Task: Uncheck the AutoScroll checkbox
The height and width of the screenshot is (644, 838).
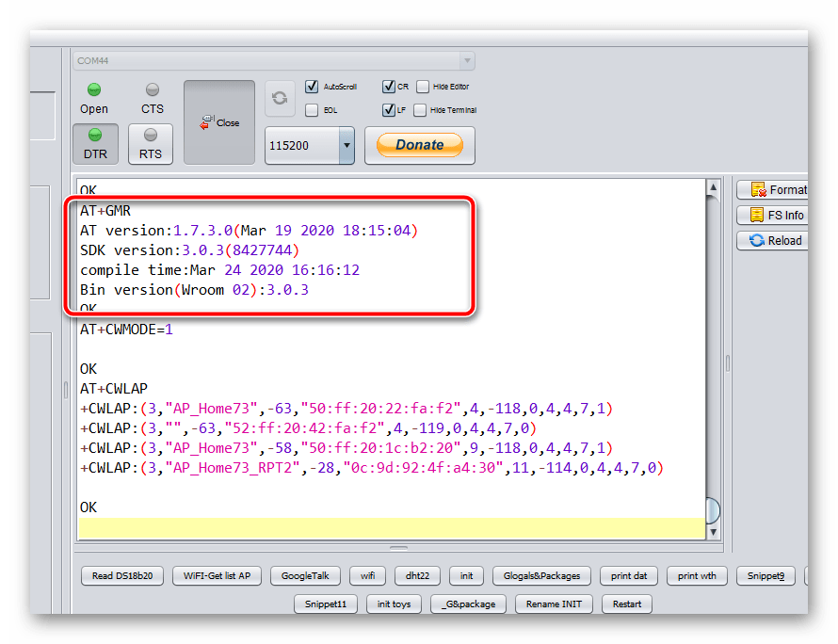Action: (312, 87)
